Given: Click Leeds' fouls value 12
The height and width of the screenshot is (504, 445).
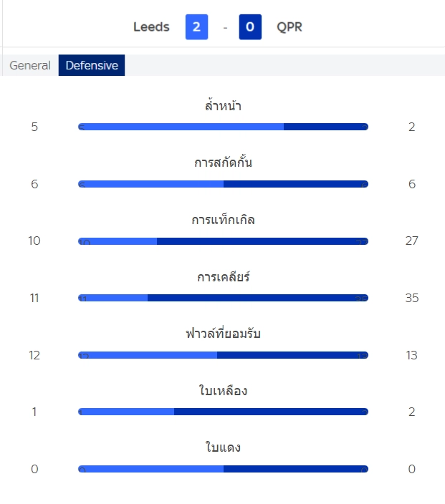Looking at the screenshot, I should coord(34,355).
